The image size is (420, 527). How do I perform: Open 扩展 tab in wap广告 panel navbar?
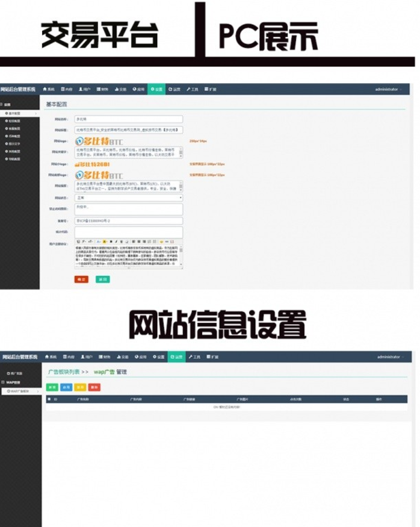click(212, 357)
